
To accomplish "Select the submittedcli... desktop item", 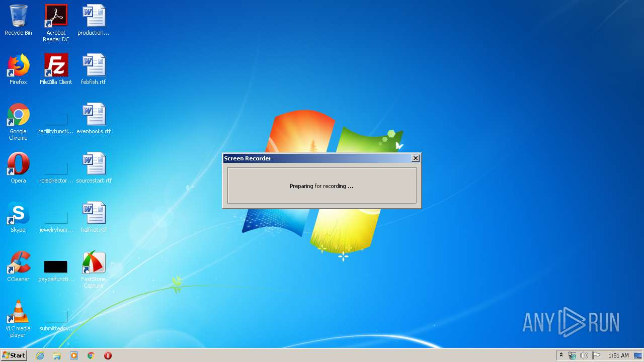I will pyautogui.click(x=56, y=320).
